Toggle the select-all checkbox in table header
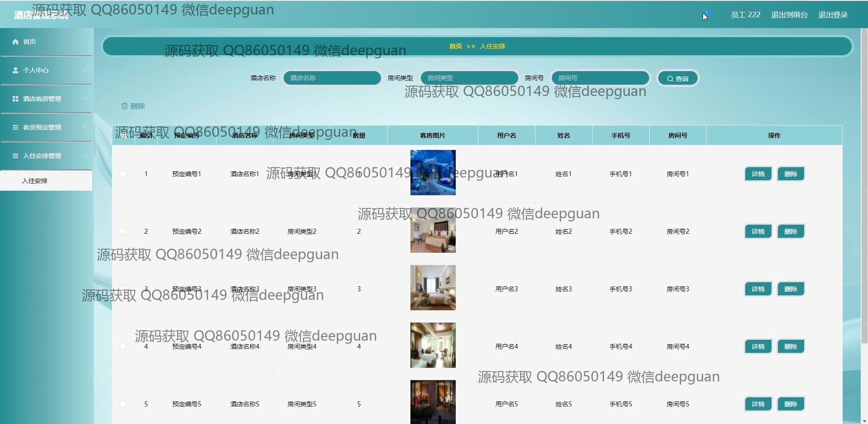Image resolution: width=868 pixels, height=424 pixels. pos(122,135)
